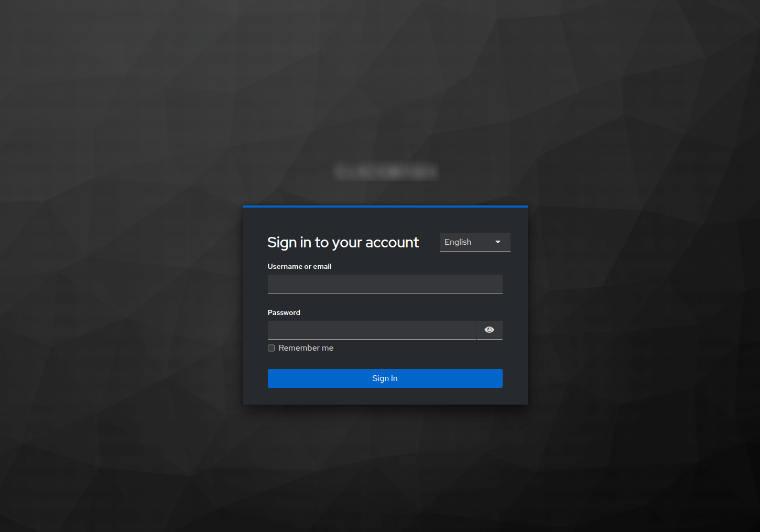760x532 pixels.
Task: Click the underline beneath the language selector
Action: point(475,251)
